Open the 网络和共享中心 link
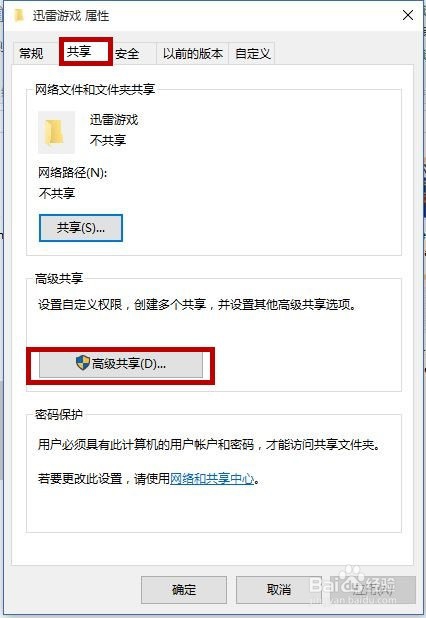The width and height of the screenshot is (426, 618). [x=212, y=479]
